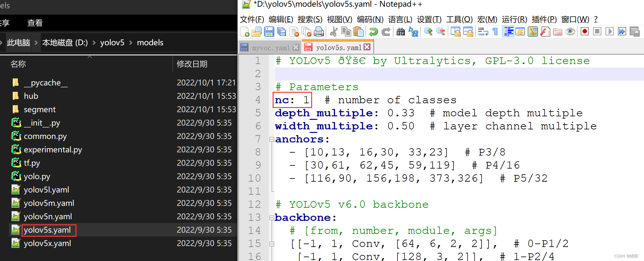The width and height of the screenshot is (644, 261).
Task: Open Folder as Workspace toolbar icon
Action: [x=557, y=32]
